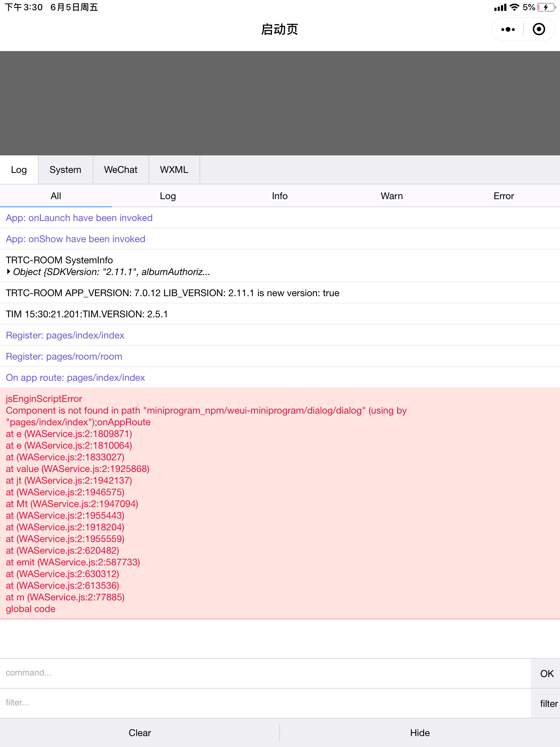The image size is (560, 747).
Task: Tap stack line 'at e (WAService.js:2:1810064)'
Action: point(69,445)
